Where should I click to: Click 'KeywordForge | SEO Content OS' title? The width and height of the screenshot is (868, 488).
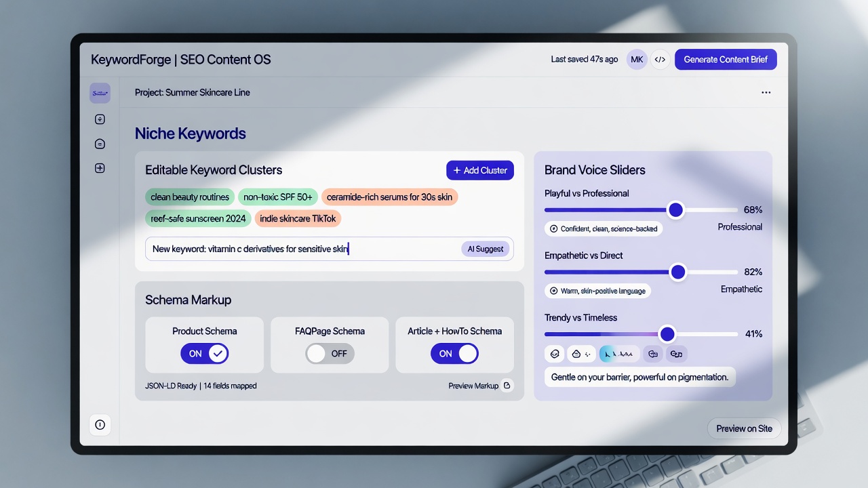coord(181,60)
